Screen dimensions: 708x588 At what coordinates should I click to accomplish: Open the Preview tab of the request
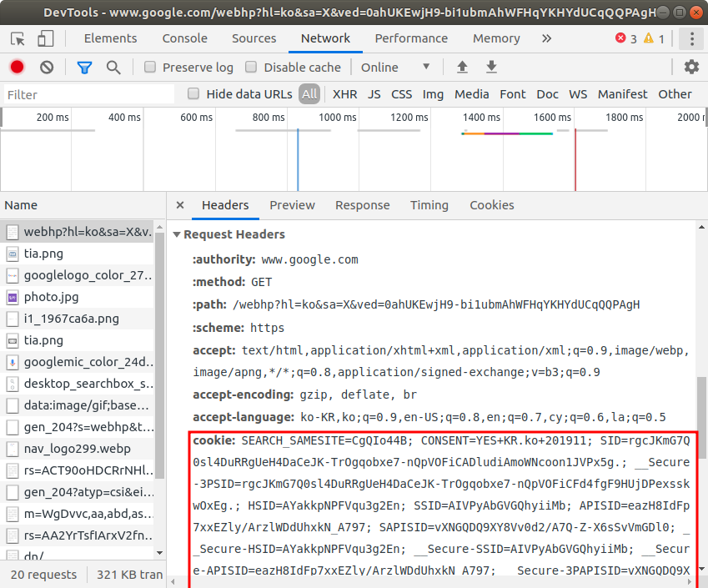(x=292, y=205)
